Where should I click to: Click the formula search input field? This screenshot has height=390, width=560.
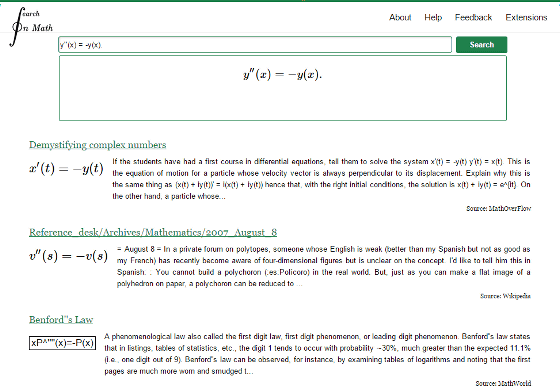pyautogui.click(x=255, y=45)
